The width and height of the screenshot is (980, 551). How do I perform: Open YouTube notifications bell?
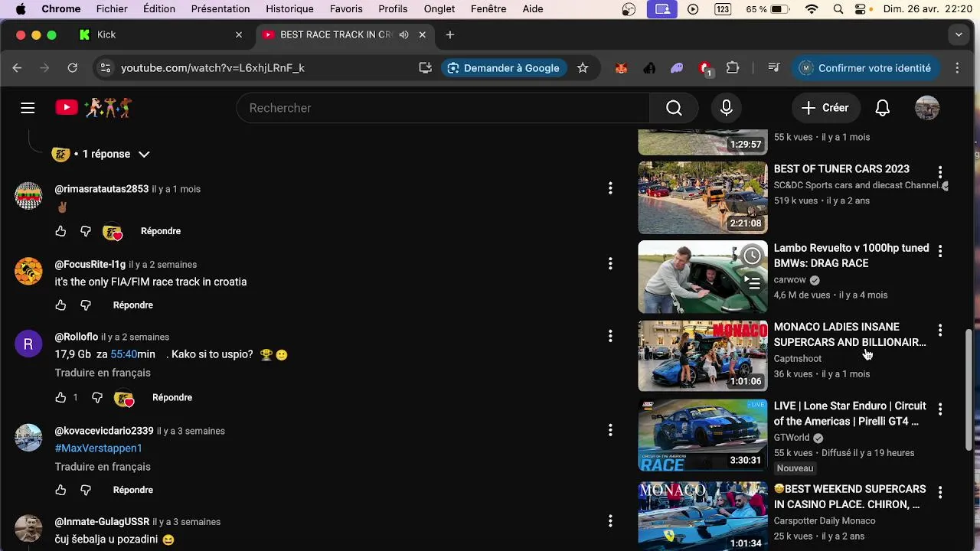point(883,108)
